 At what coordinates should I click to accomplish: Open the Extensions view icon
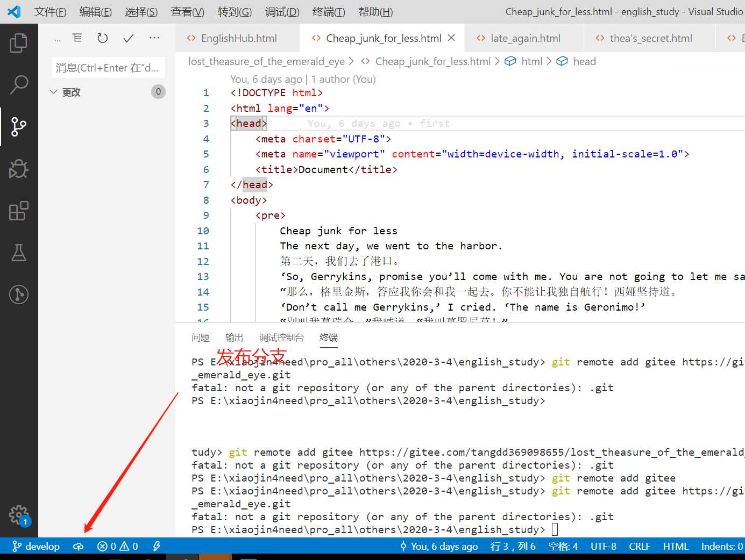(x=19, y=211)
